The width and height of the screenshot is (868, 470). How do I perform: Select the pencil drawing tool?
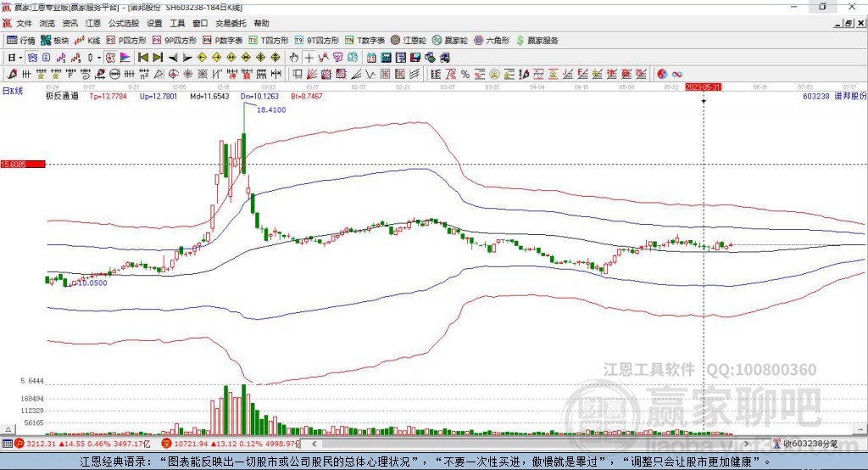coord(12,74)
